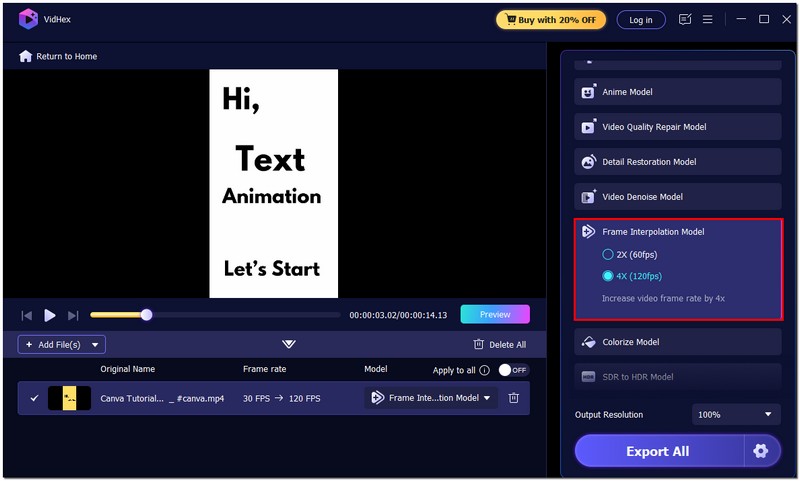Screen dimensions: 800x481
Task: Click the video playback progress slider
Action: 215,315
